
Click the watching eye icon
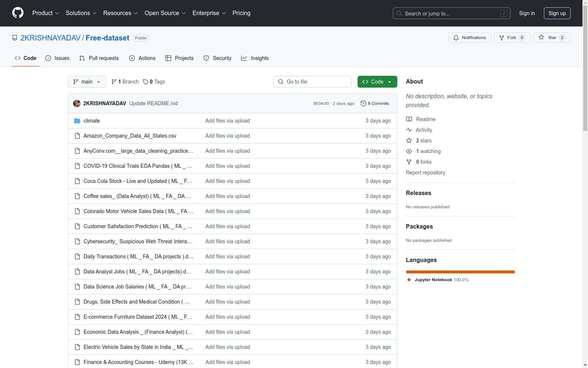click(409, 151)
